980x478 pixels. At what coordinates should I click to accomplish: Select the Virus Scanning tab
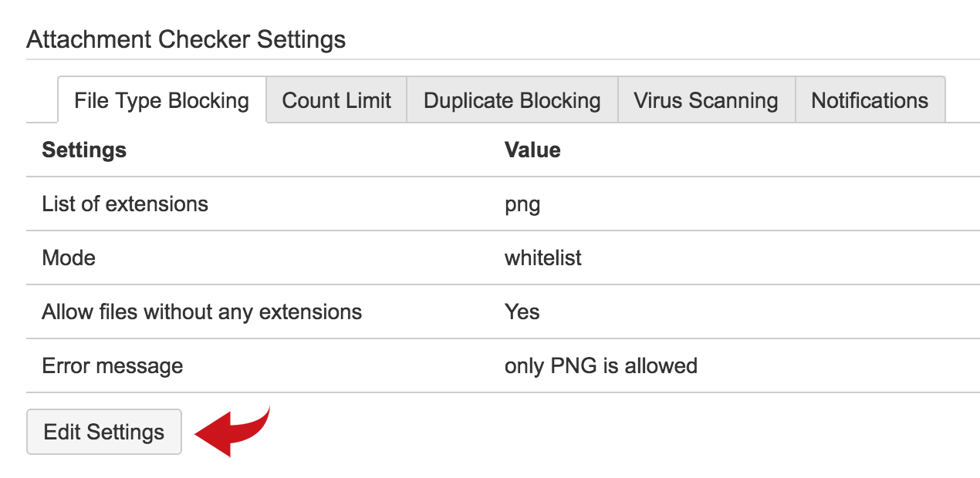(705, 99)
